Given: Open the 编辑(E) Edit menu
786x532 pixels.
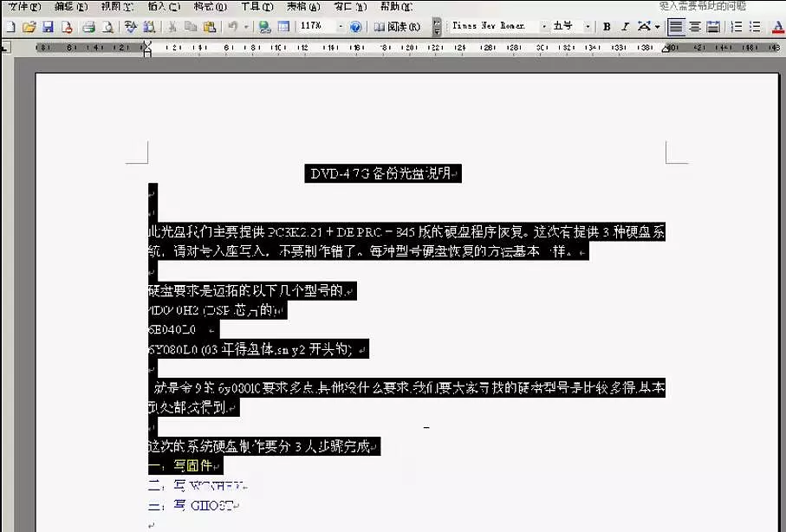Looking at the screenshot, I should click(71, 7).
